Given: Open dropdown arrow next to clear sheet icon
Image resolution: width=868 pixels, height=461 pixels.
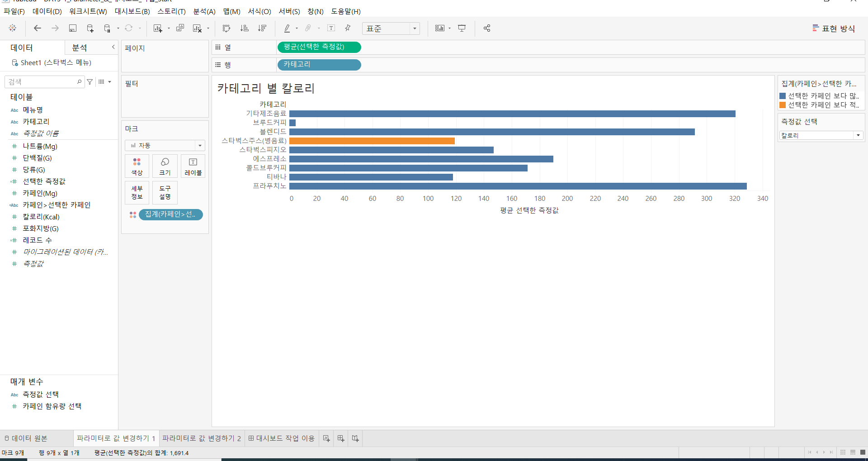Looking at the screenshot, I should [x=208, y=29].
